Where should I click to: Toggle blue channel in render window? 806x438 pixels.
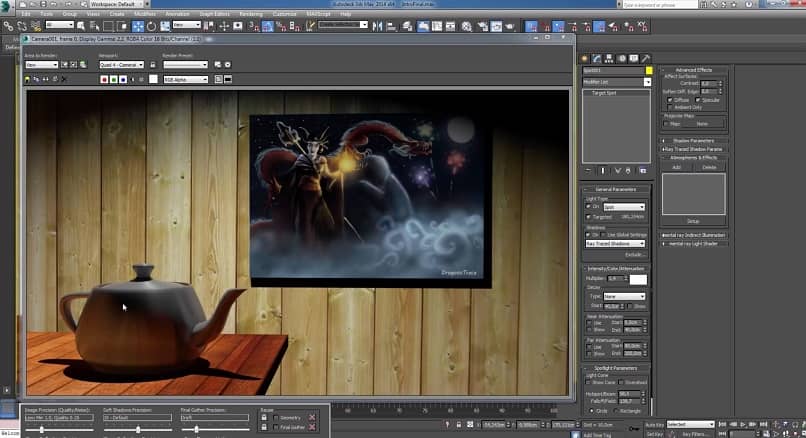point(123,79)
